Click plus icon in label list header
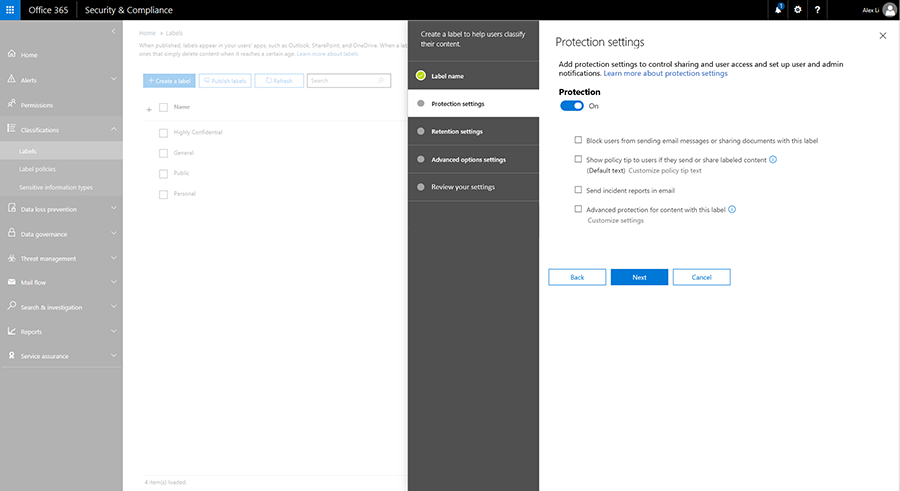The width and height of the screenshot is (900, 491). [x=149, y=109]
